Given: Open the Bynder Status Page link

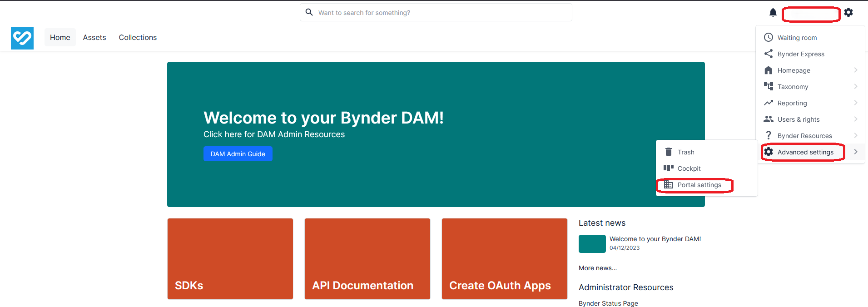Looking at the screenshot, I should [x=608, y=303].
